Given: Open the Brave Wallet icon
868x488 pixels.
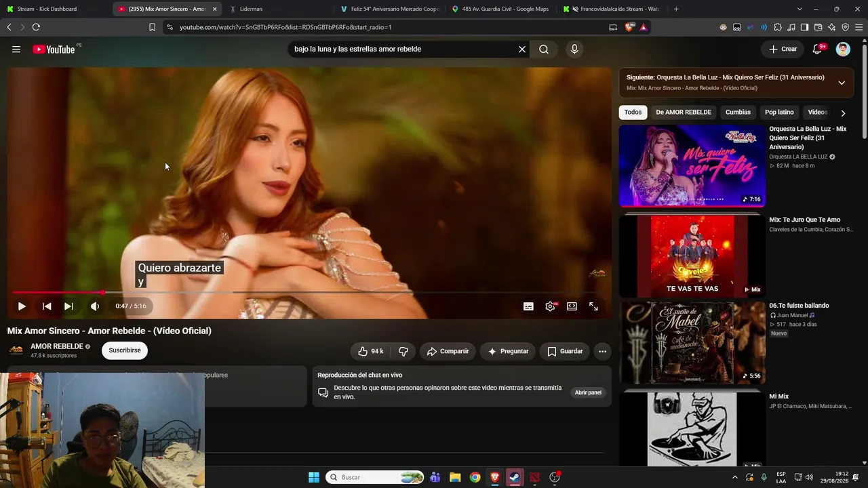Looking at the screenshot, I should 818,27.
